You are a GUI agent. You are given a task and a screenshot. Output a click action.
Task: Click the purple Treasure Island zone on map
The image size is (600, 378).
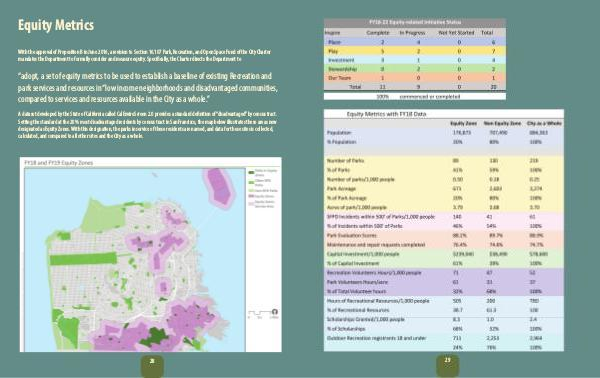pos(220,187)
